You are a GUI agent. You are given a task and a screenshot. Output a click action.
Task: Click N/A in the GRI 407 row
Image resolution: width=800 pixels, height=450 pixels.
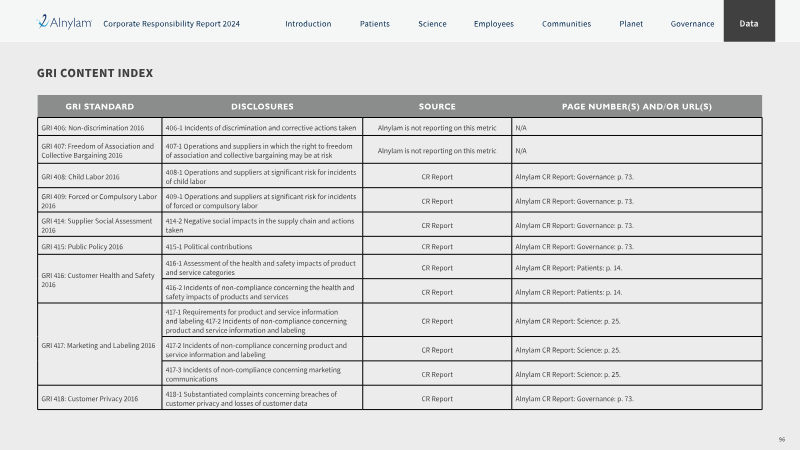click(x=521, y=151)
